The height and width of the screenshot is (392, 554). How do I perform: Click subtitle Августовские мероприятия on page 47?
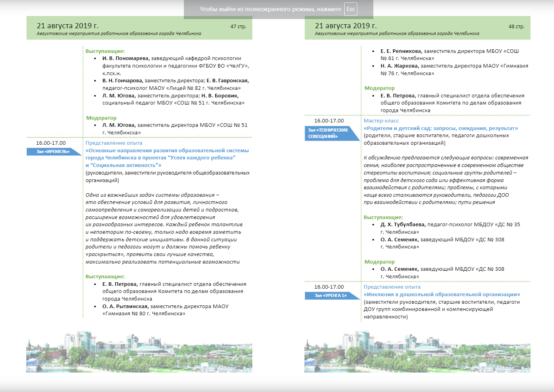119,34
